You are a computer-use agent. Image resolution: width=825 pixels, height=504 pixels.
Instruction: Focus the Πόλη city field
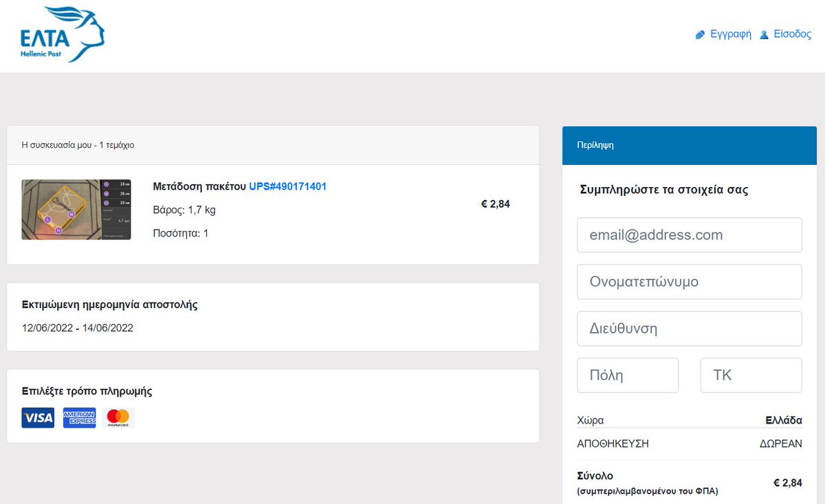pyautogui.click(x=628, y=375)
